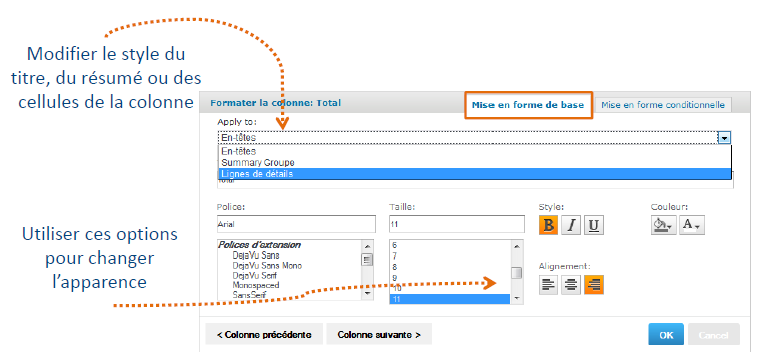The image size is (773, 363).
Task: Choose Monospaced font
Action: click(x=255, y=285)
